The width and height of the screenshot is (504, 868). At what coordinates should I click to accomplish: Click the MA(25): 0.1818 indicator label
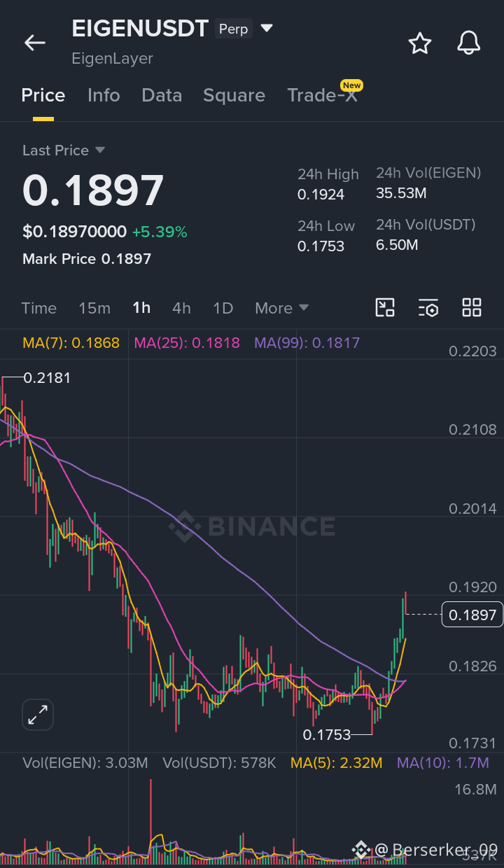click(x=187, y=343)
